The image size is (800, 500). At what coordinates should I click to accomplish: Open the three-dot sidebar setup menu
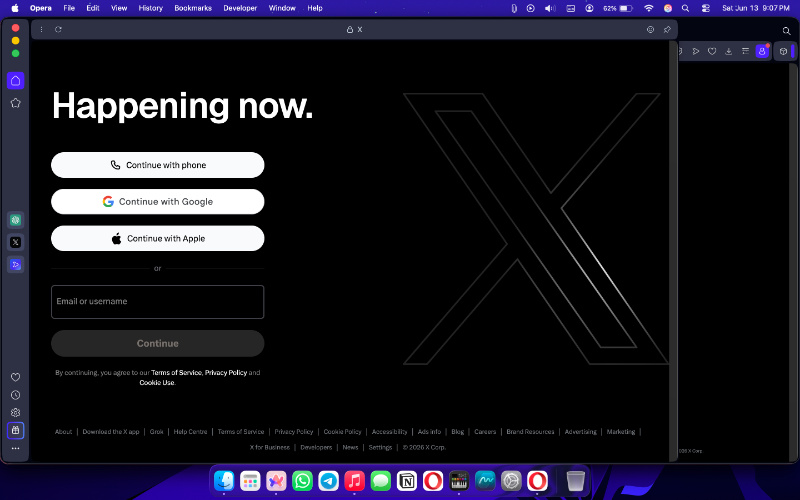15,448
